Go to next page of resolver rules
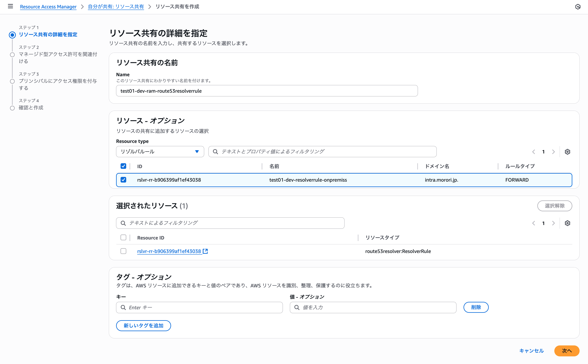The width and height of the screenshot is (588, 364). (x=553, y=152)
